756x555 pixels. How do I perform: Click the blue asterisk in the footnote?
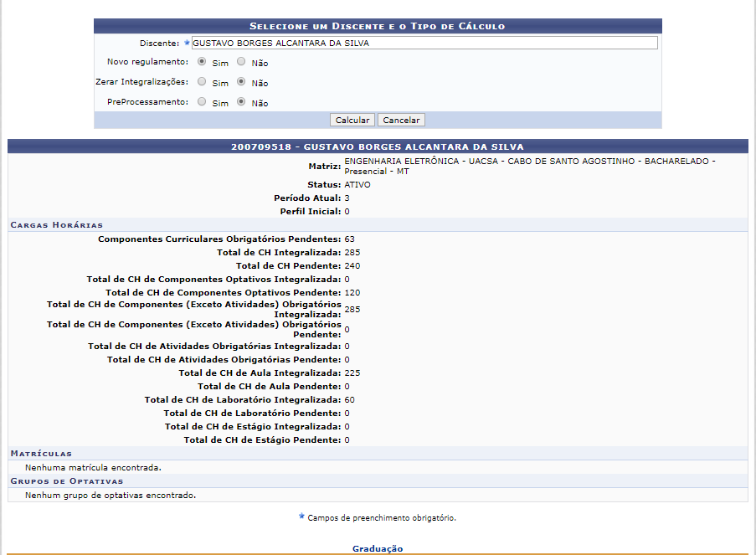pyautogui.click(x=301, y=517)
